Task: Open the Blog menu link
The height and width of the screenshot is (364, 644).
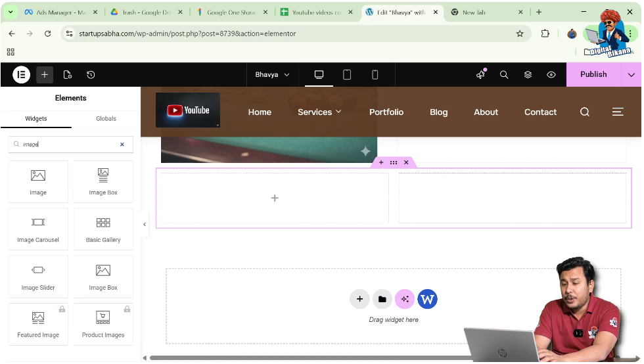Action: tap(439, 112)
